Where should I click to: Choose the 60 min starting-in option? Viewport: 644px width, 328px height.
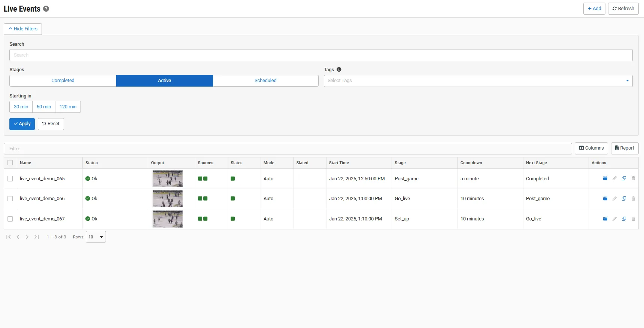click(x=44, y=107)
